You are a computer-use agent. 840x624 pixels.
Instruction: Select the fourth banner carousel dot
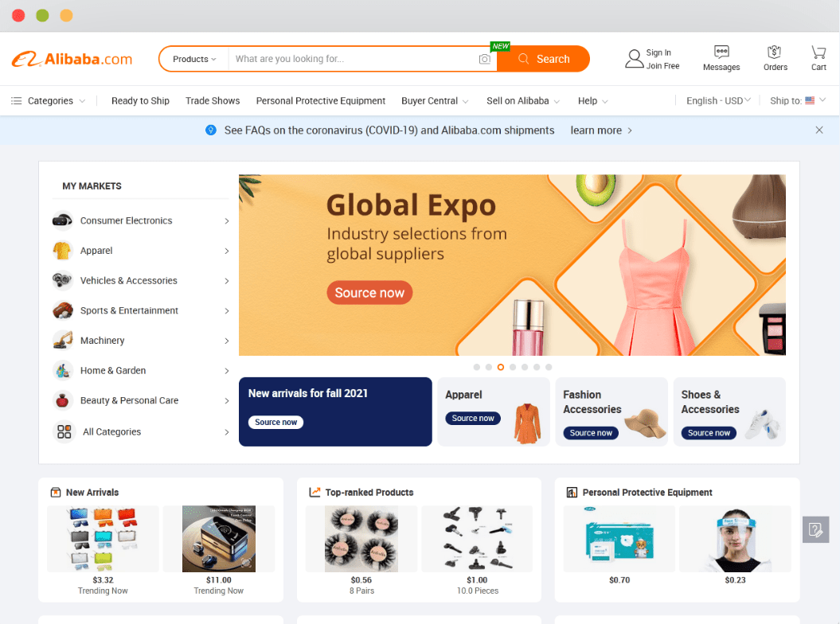[x=513, y=367]
